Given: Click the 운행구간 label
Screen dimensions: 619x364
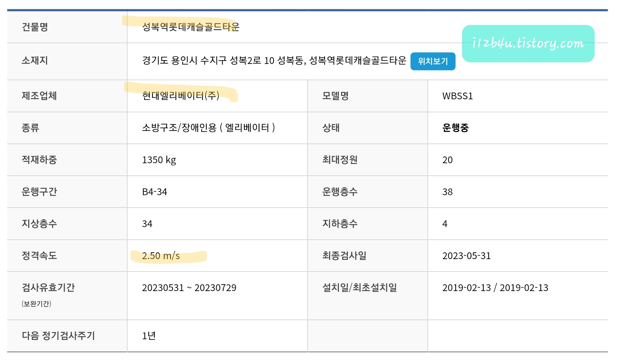Looking at the screenshot, I should [x=39, y=192].
